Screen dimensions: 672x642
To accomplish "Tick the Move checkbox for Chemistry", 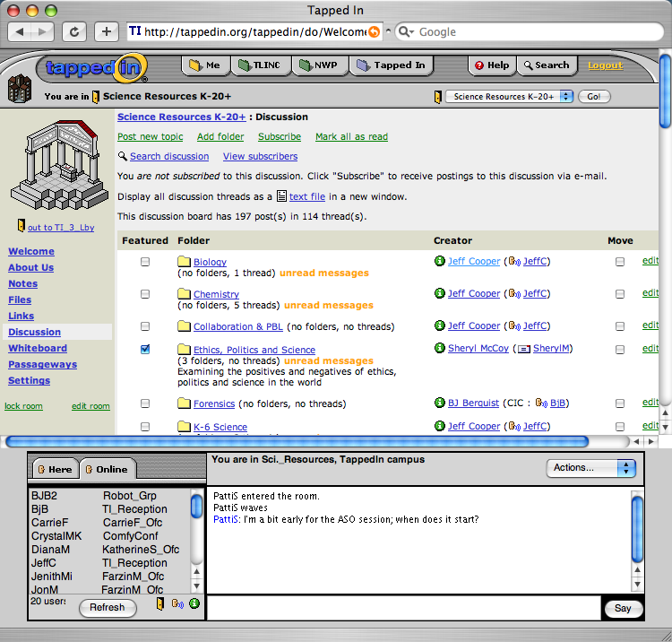I will click(620, 294).
